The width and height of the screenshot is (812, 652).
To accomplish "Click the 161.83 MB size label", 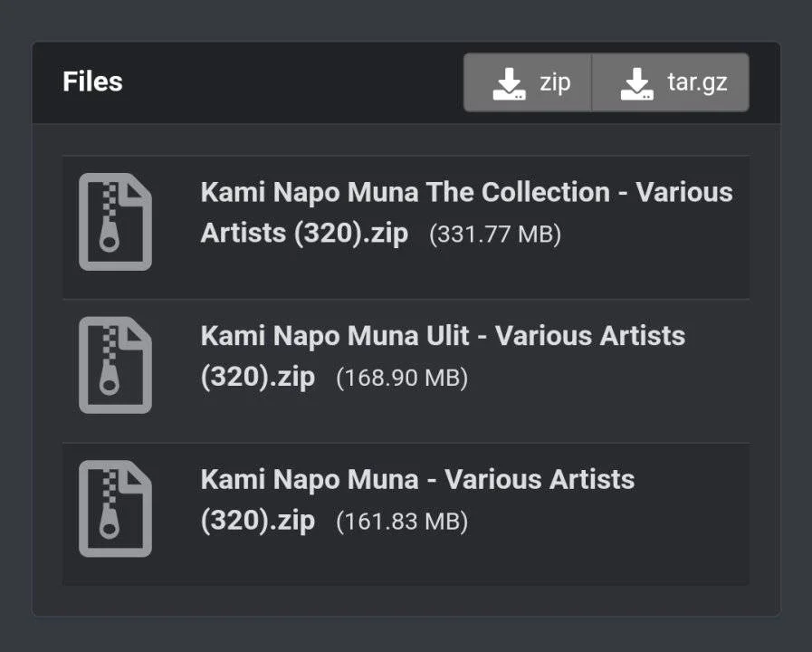I will [x=402, y=521].
